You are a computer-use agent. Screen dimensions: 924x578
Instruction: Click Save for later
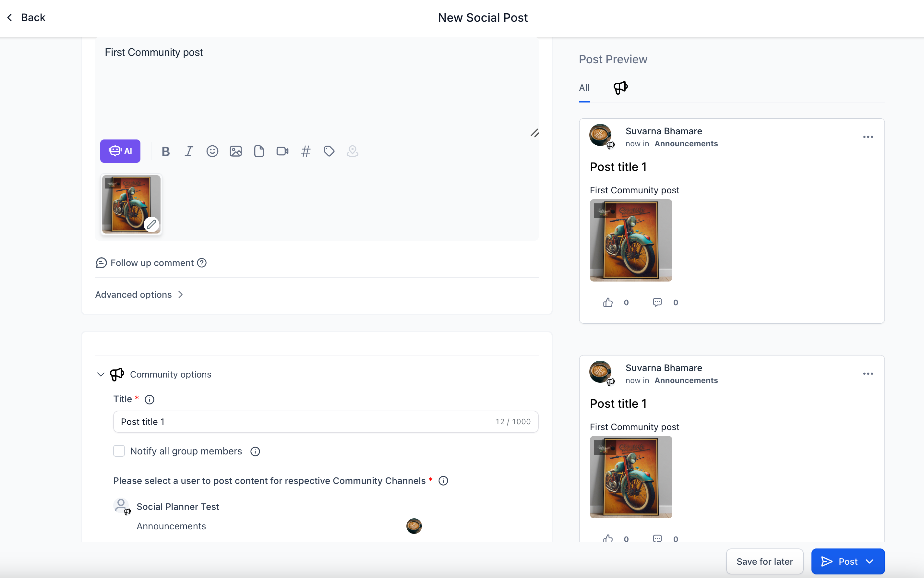(x=764, y=561)
